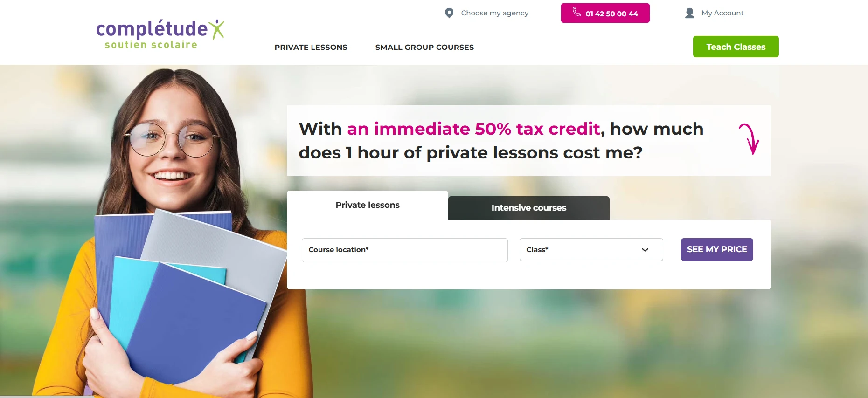Viewport: 868px width, 398px height.
Task: Open the Small Group Courses menu
Action: tap(424, 47)
